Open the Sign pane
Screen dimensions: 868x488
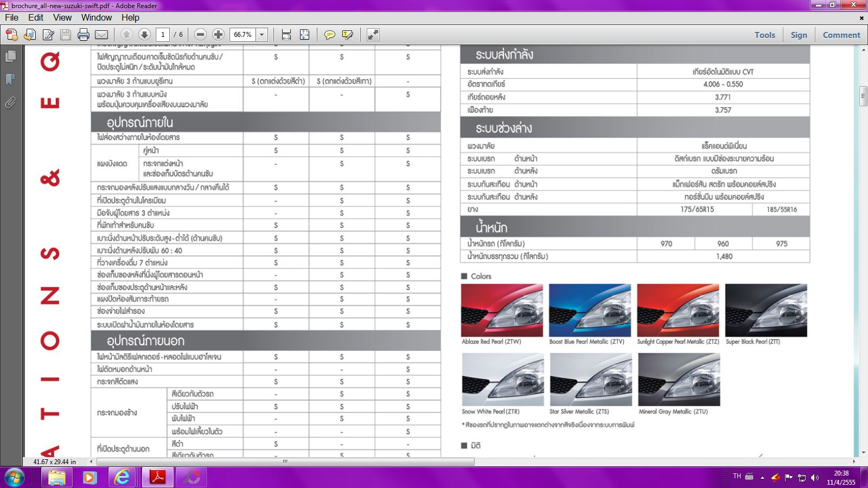pyautogui.click(x=799, y=35)
